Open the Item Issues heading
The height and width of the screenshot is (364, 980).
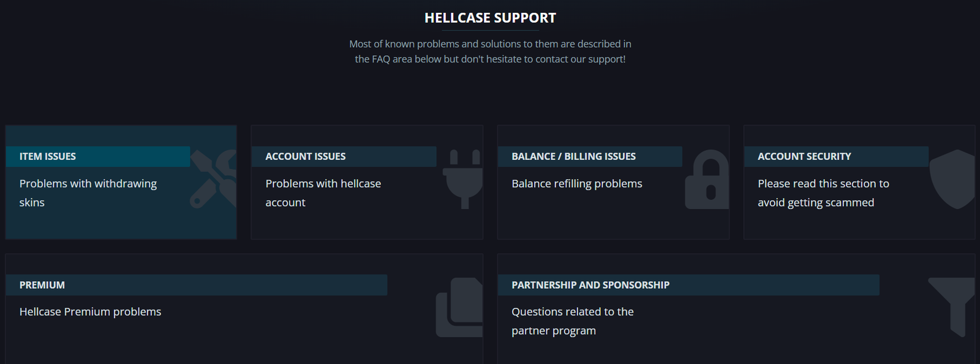tap(48, 156)
